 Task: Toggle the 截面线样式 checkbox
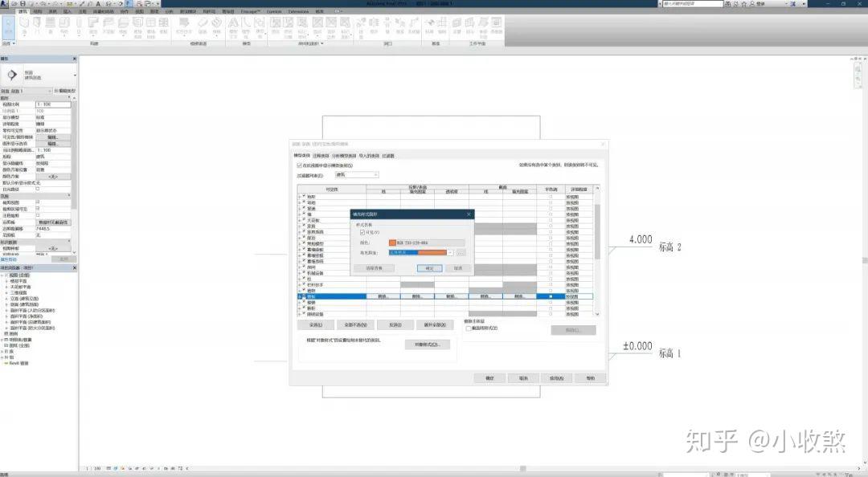pos(469,328)
